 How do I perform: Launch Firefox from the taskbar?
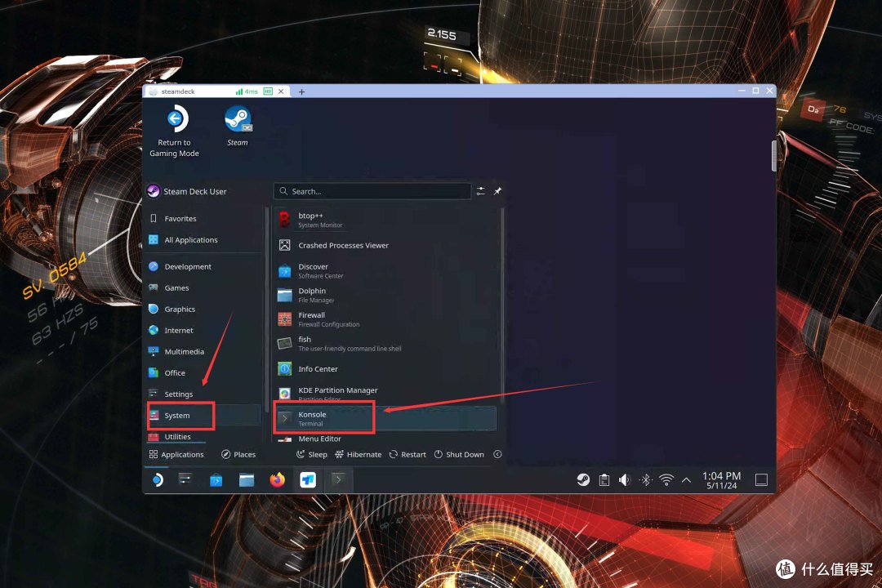[x=278, y=480]
